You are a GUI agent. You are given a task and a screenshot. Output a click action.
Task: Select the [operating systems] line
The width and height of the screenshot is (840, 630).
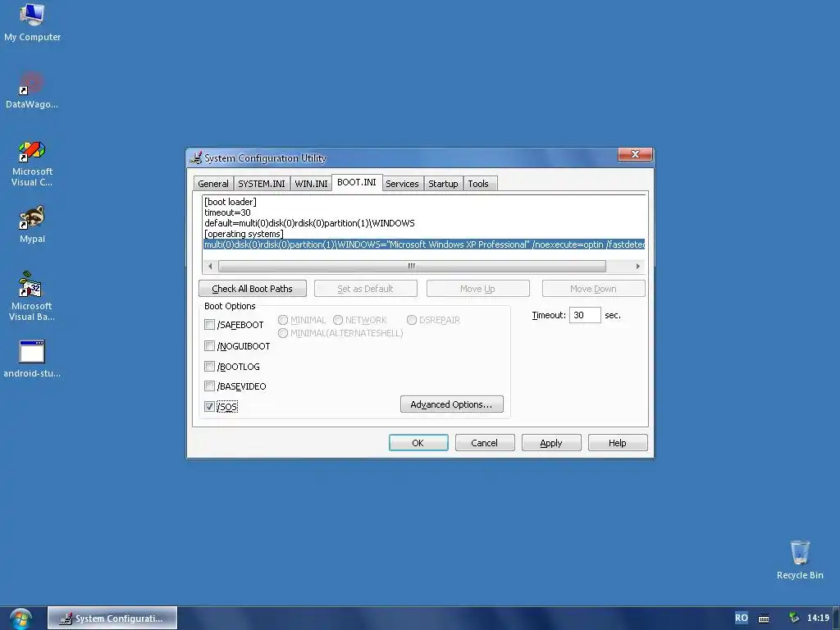coord(244,234)
